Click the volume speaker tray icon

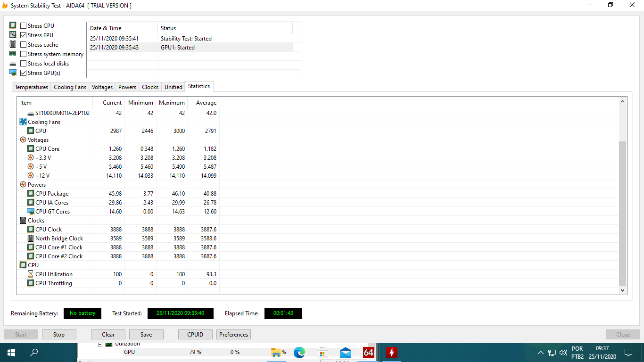[x=563, y=352]
